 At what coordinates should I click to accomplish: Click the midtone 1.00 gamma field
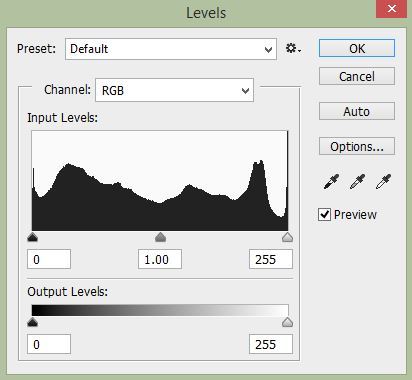[x=160, y=259]
